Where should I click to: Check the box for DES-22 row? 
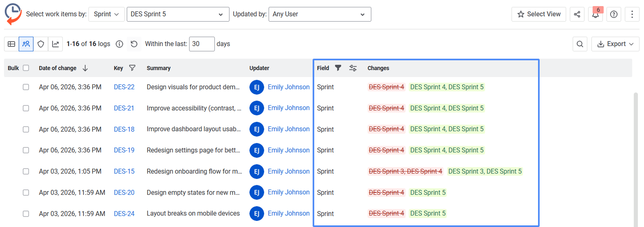[26, 87]
